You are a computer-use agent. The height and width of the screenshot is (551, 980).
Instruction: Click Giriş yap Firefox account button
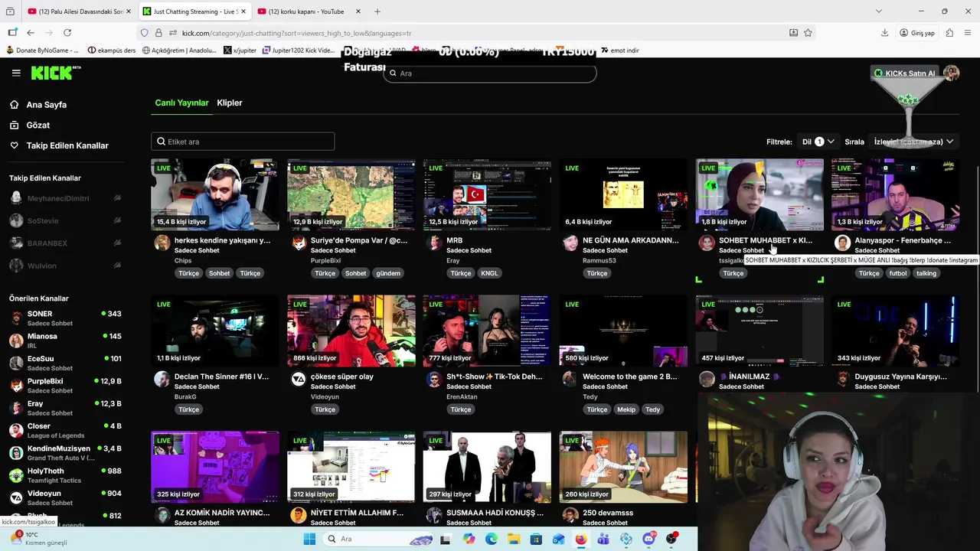pos(917,33)
